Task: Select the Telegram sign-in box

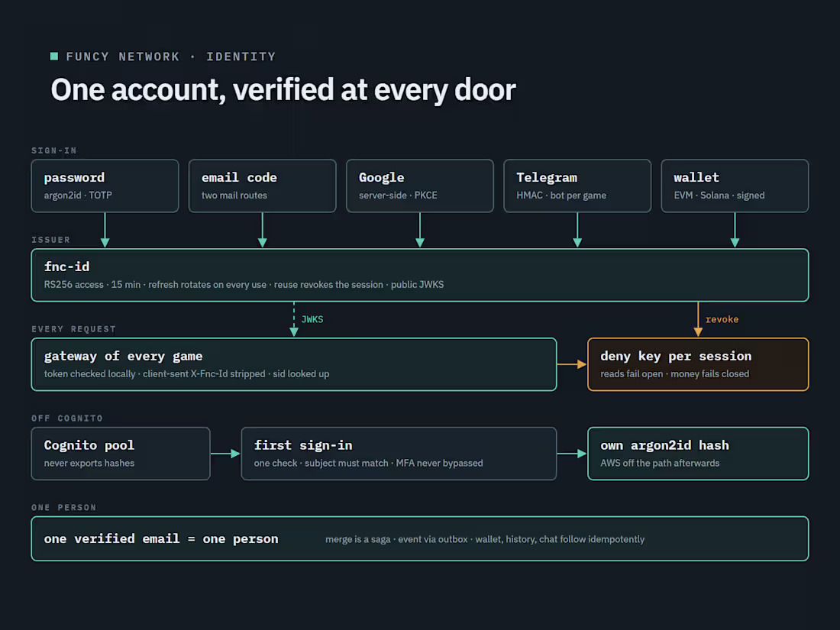Action: coord(577,186)
